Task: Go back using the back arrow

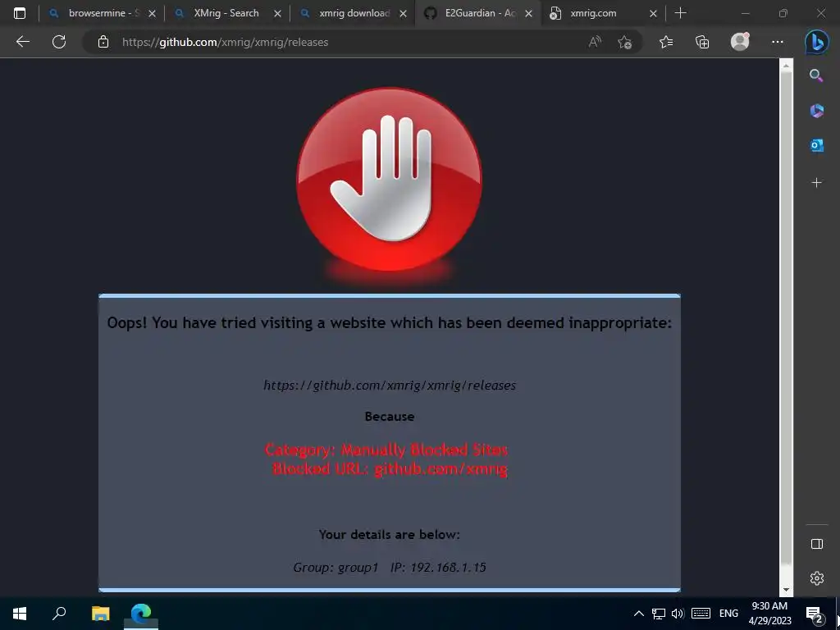Action: click(x=22, y=42)
